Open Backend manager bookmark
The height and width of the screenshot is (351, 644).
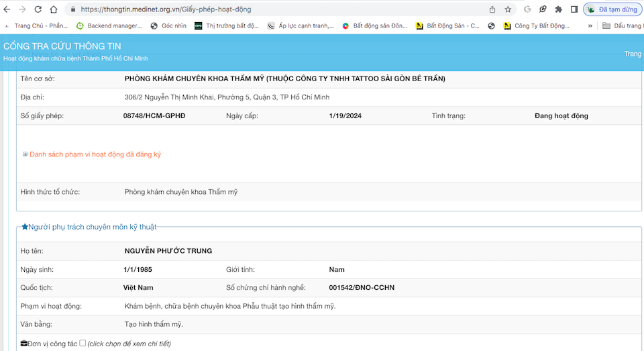109,26
